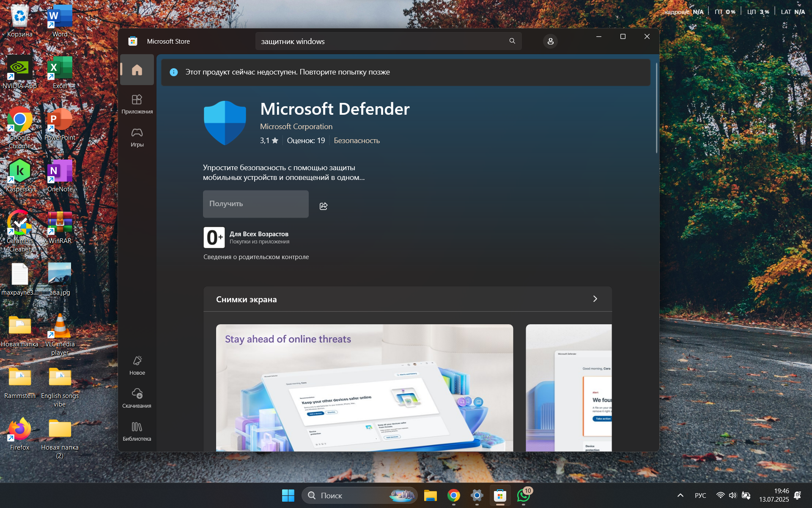
Task: Click the share icon next to Получить
Action: [x=324, y=206]
